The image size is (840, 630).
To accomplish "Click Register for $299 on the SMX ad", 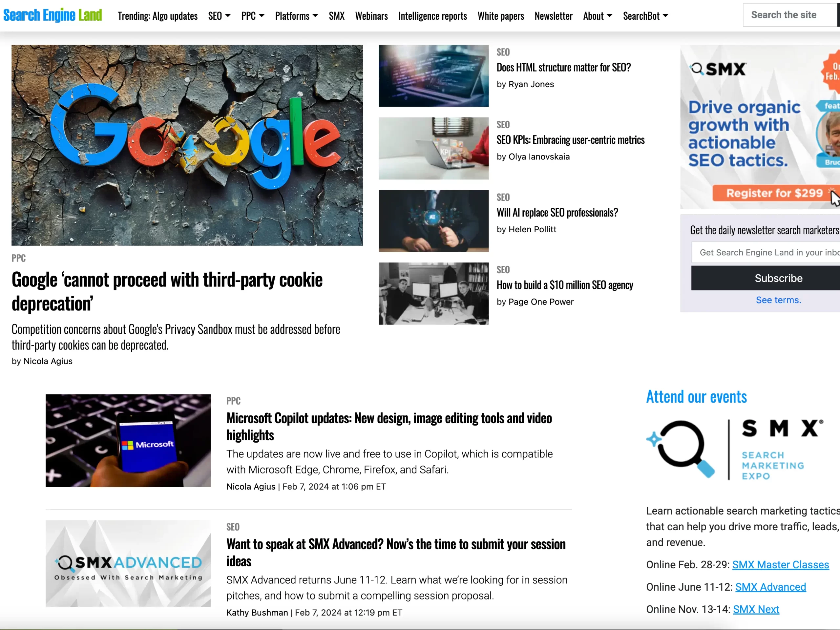I will pos(775,193).
